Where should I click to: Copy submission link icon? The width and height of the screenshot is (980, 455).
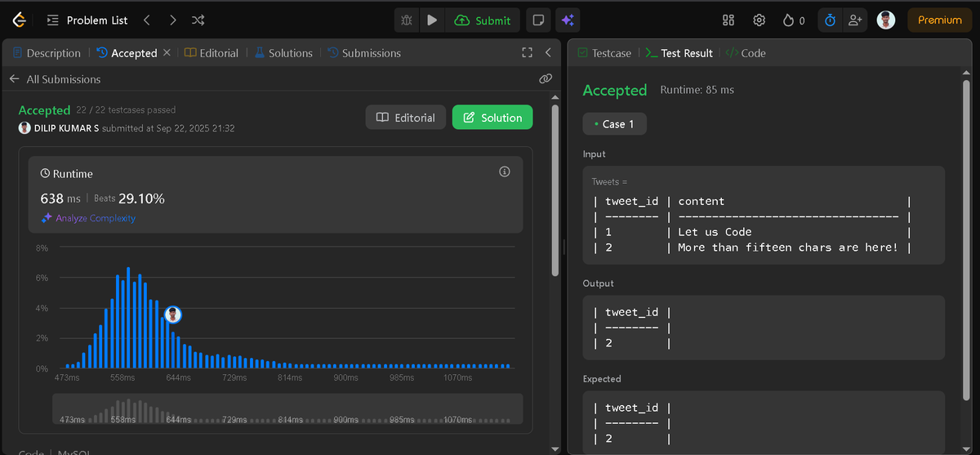[x=546, y=78]
